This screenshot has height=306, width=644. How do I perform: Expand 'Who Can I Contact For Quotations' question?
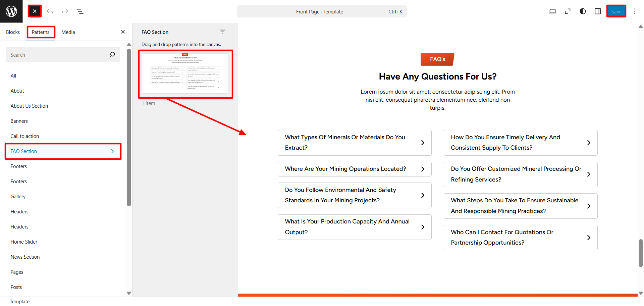point(520,238)
